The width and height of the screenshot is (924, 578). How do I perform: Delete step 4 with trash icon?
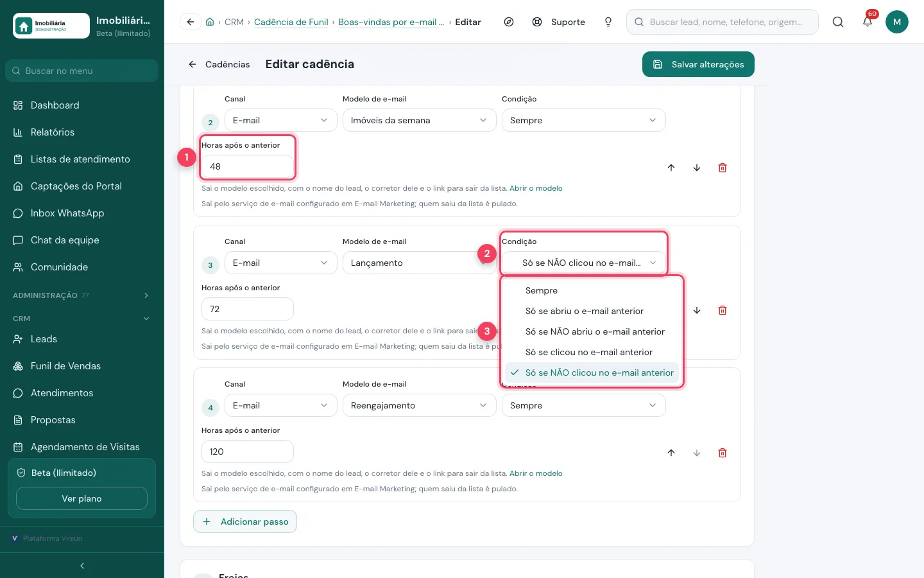click(x=723, y=453)
